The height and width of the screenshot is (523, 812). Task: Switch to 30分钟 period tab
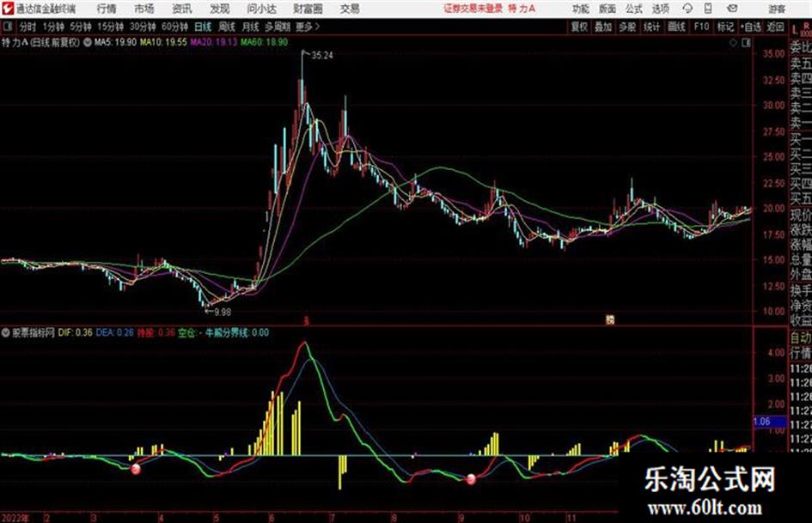pyautogui.click(x=143, y=27)
